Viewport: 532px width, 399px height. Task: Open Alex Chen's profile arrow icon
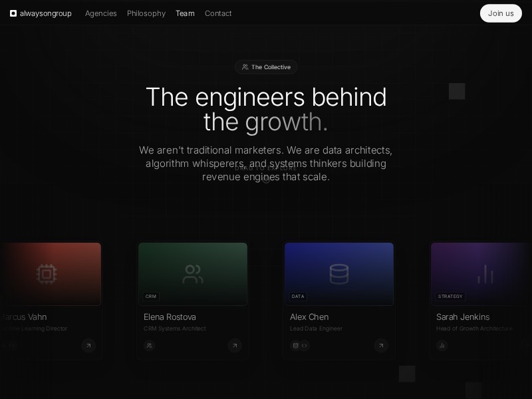(x=380, y=345)
